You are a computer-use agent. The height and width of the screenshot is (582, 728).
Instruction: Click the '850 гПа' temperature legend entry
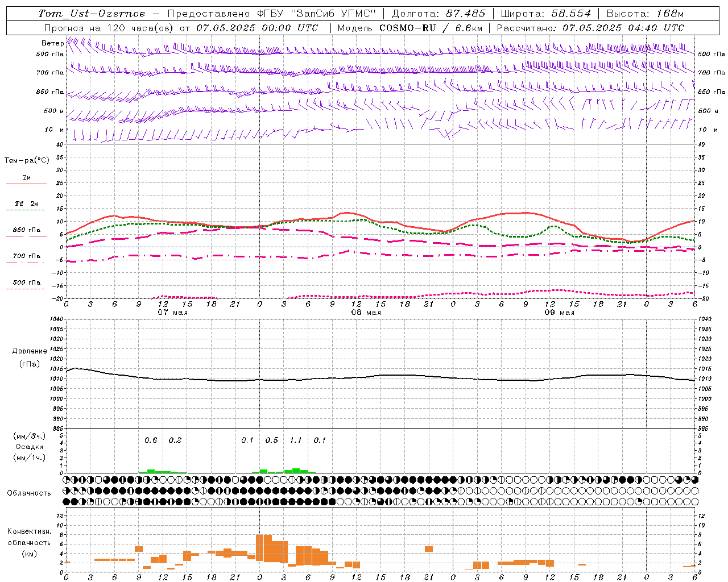[x=26, y=230]
